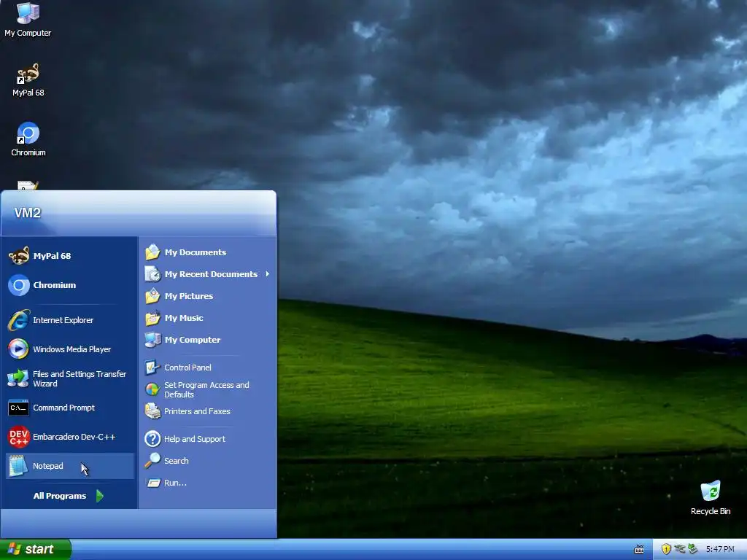The image size is (747, 560).
Task: Open Files and Settings Transfer Wizard
Action: 69,378
